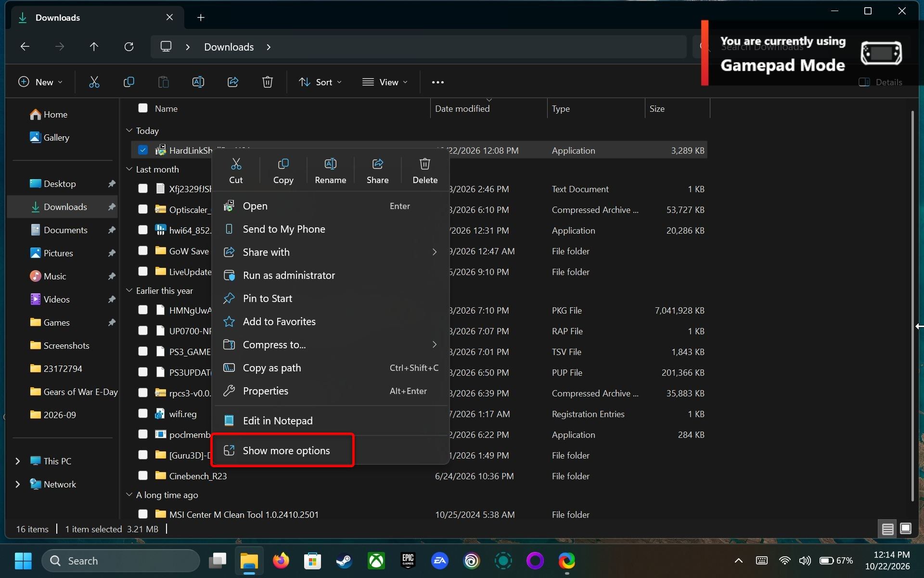This screenshot has height=578, width=924.
Task: Collapse the Last month group
Action: click(129, 169)
